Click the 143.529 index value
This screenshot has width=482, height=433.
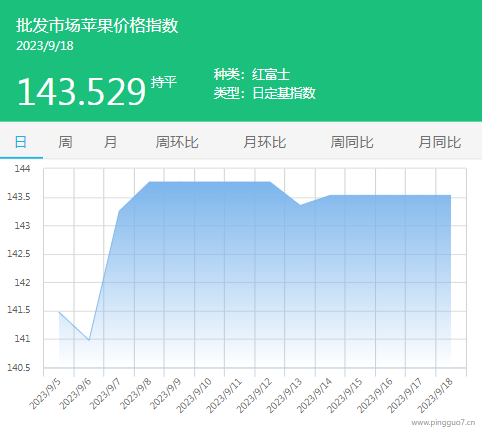point(82,92)
